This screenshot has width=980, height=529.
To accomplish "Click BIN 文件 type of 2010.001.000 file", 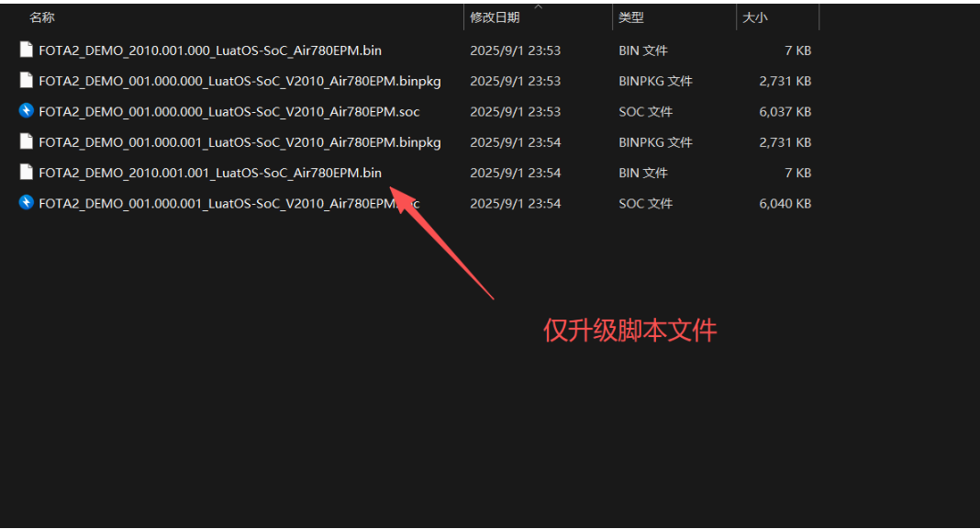I will click(x=643, y=51).
